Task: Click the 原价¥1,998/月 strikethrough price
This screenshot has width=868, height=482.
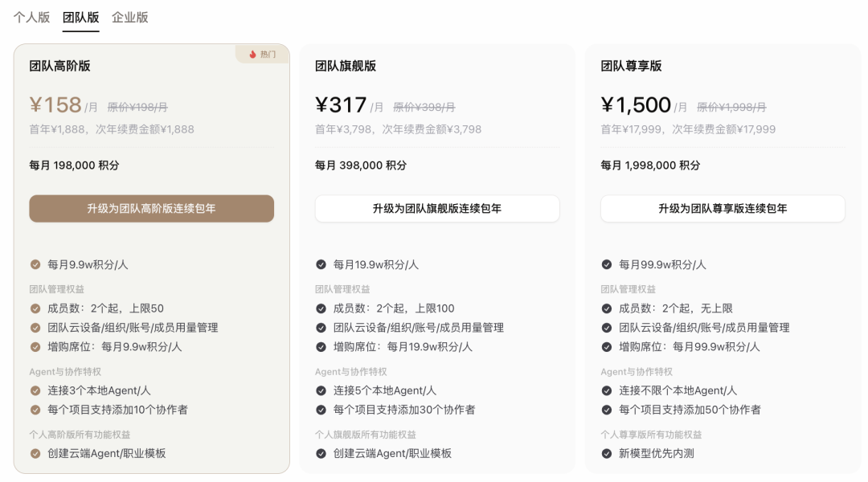Action: [x=731, y=107]
